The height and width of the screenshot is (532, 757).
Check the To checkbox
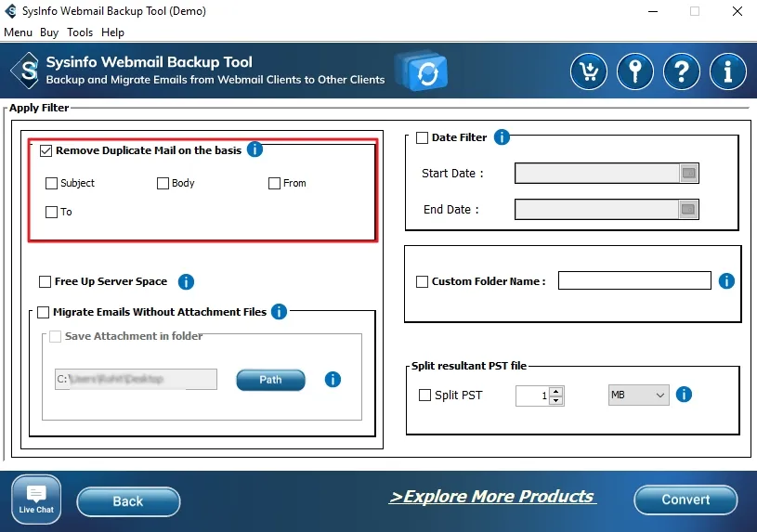tap(51, 212)
